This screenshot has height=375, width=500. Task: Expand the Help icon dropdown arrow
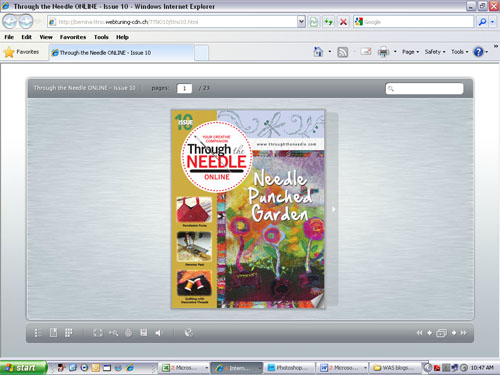(x=487, y=52)
